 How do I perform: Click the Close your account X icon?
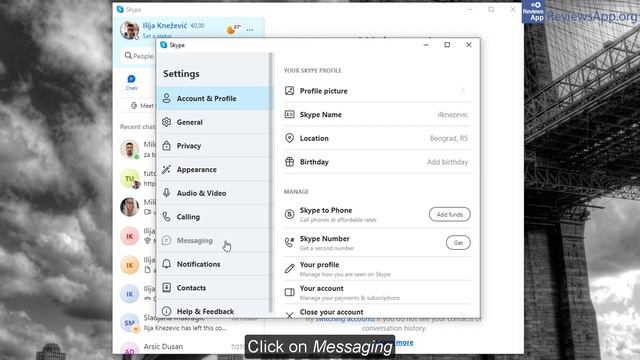(x=289, y=315)
